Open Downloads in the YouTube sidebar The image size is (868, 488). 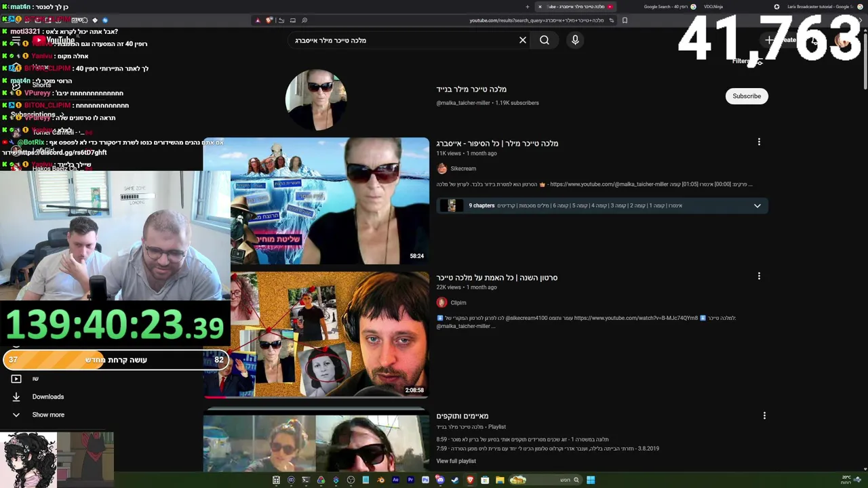(48, 396)
